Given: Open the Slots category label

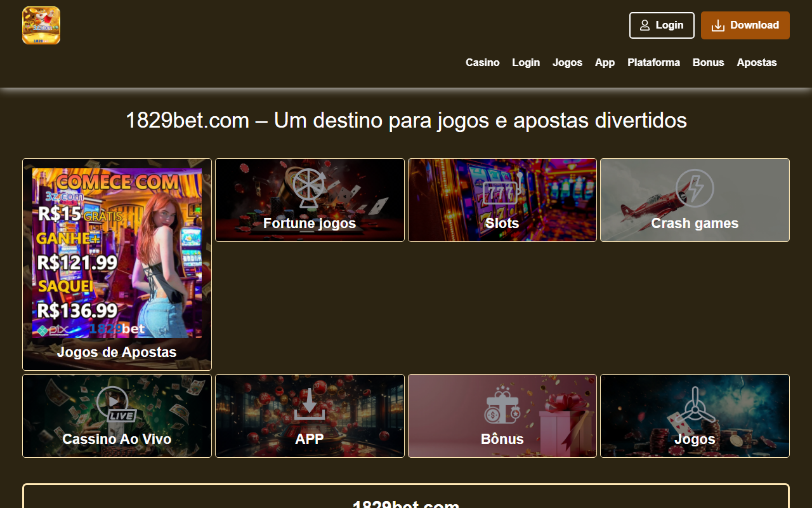Looking at the screenshot, I should coord(502,223).
